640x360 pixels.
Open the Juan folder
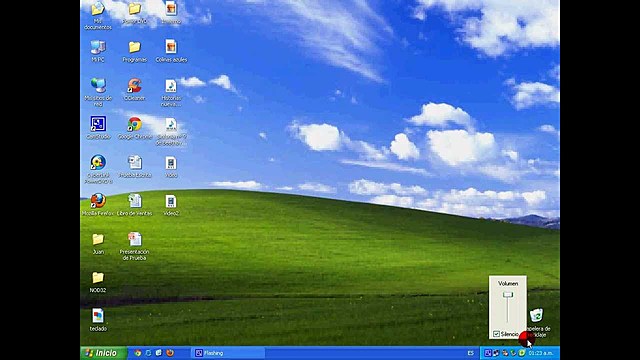(x=98, y=239)
